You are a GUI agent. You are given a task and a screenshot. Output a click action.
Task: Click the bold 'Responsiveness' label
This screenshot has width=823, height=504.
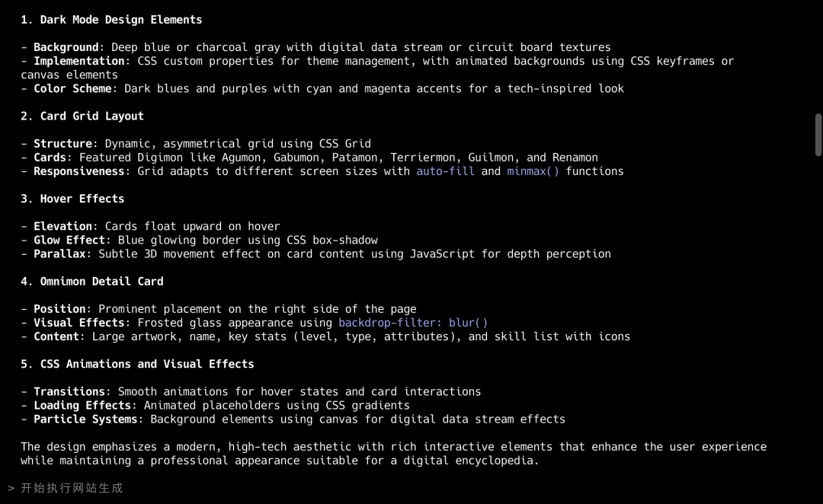point(78,171)
